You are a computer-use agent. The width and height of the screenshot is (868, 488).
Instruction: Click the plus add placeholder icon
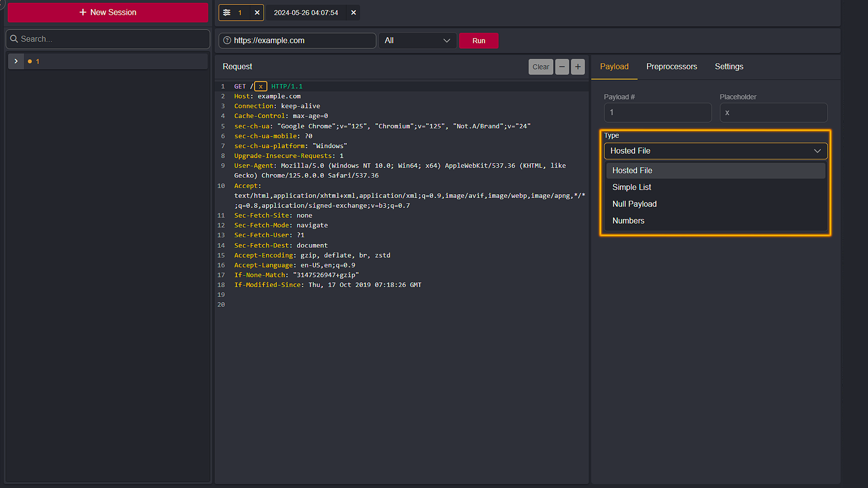(578, 67)
